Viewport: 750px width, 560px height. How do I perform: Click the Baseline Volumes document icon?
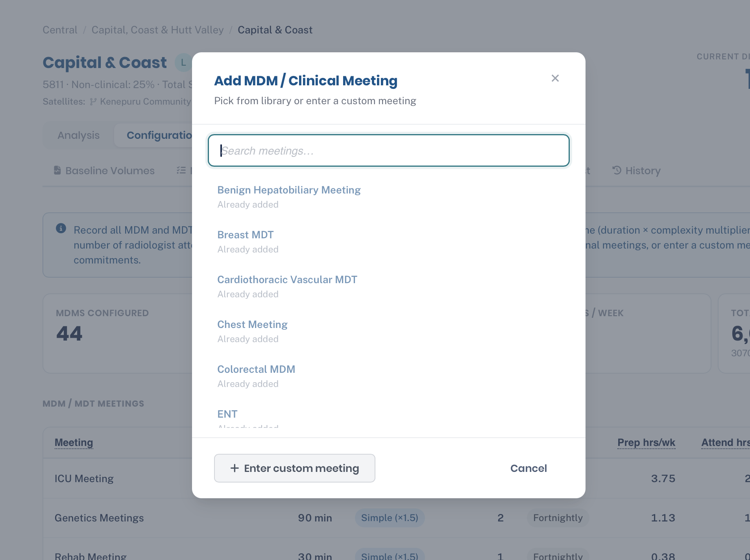tap(57, 170)
